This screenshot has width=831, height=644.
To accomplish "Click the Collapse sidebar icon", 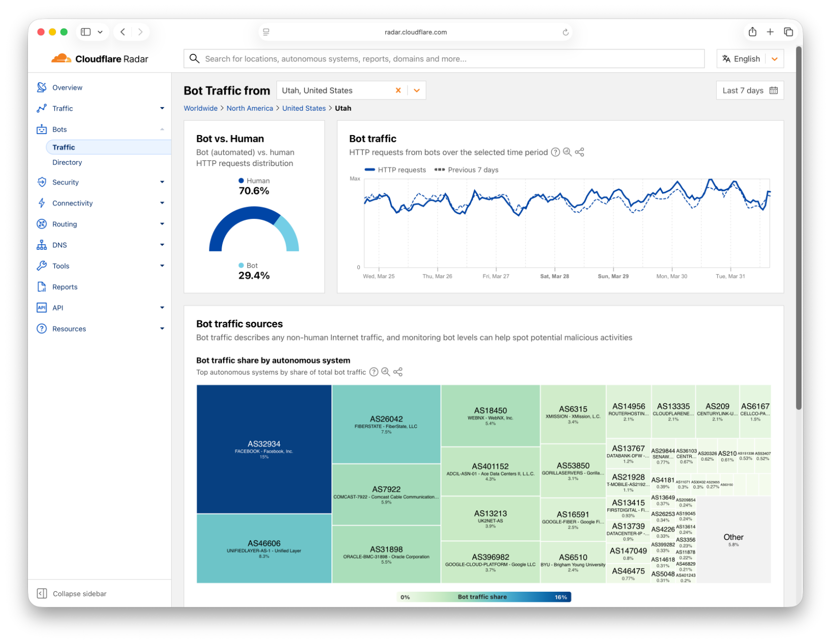I will point(42,594).
